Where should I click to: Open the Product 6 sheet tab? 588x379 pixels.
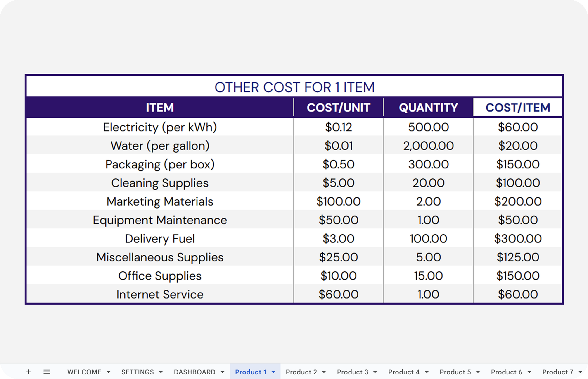click(506, 372)
